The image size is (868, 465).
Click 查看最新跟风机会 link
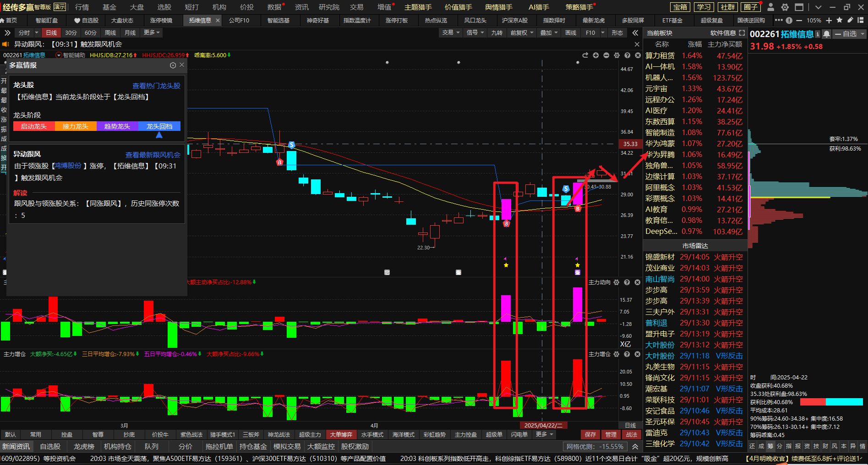[153, 155]
